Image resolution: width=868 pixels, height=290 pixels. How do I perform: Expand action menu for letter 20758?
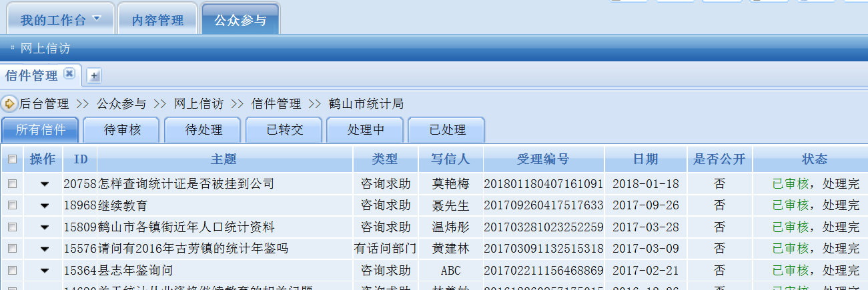pyautogui.click(x=45, y=184)
